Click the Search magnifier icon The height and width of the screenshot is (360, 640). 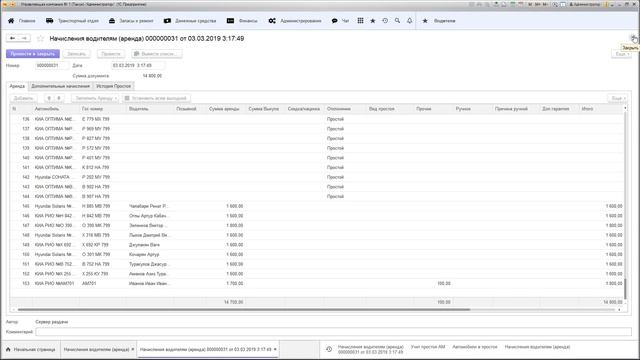tap(397, 20)
